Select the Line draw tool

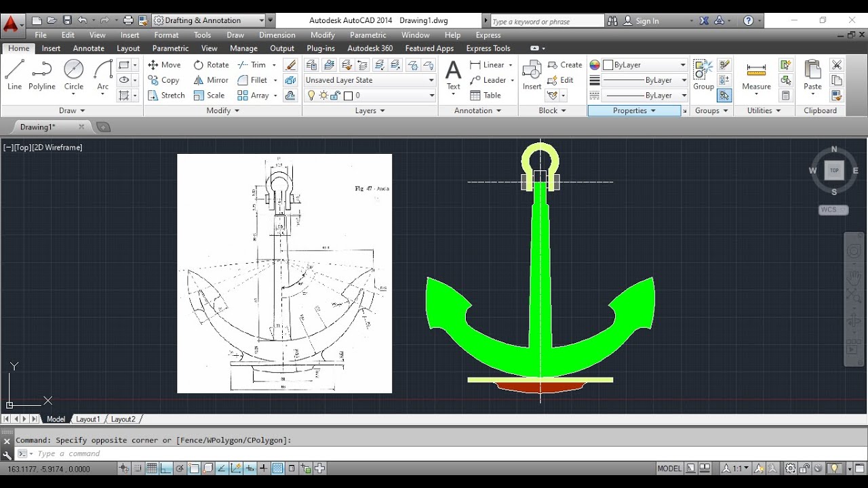(15, 75)
